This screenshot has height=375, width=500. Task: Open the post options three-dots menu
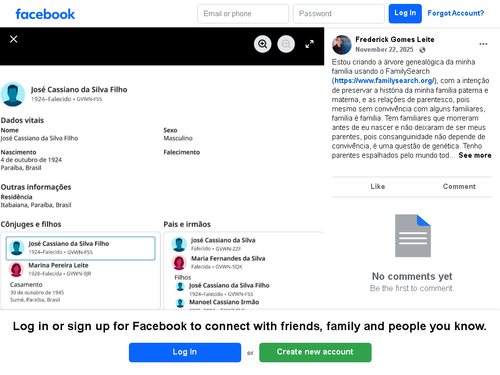coord(483,44)
